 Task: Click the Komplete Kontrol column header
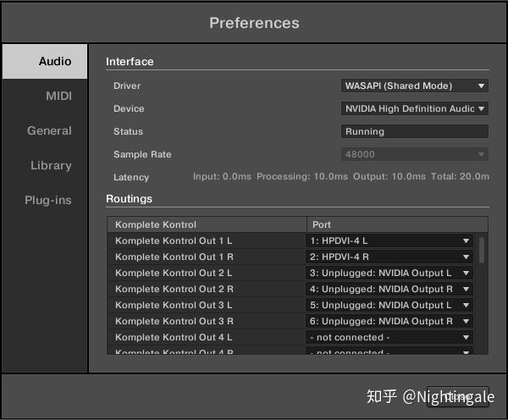point(207,224)
